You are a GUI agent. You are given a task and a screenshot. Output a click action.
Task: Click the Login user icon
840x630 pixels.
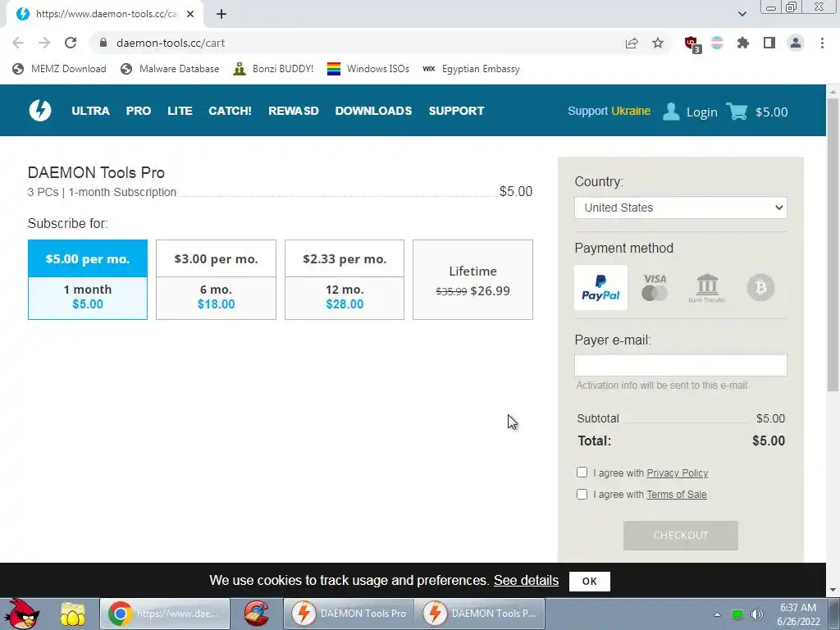[671, 112]
